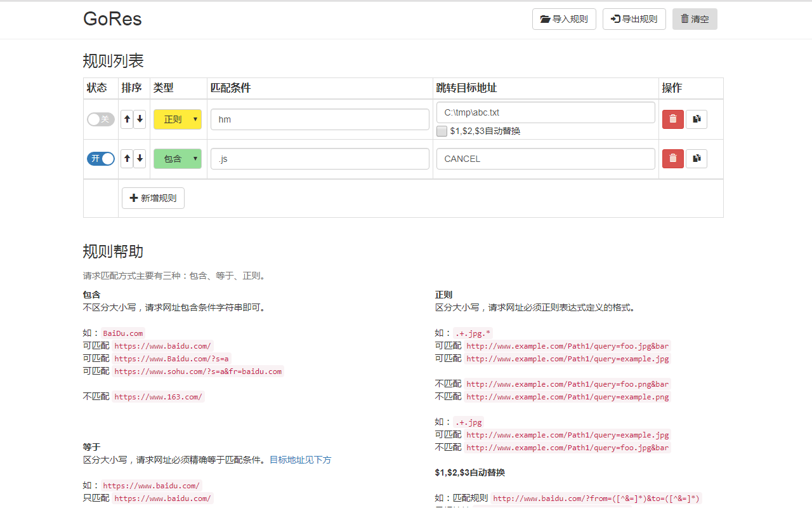The image size is (812, 508).
Task: Add a new rule with 新增规则
Action: coord(153,198)
